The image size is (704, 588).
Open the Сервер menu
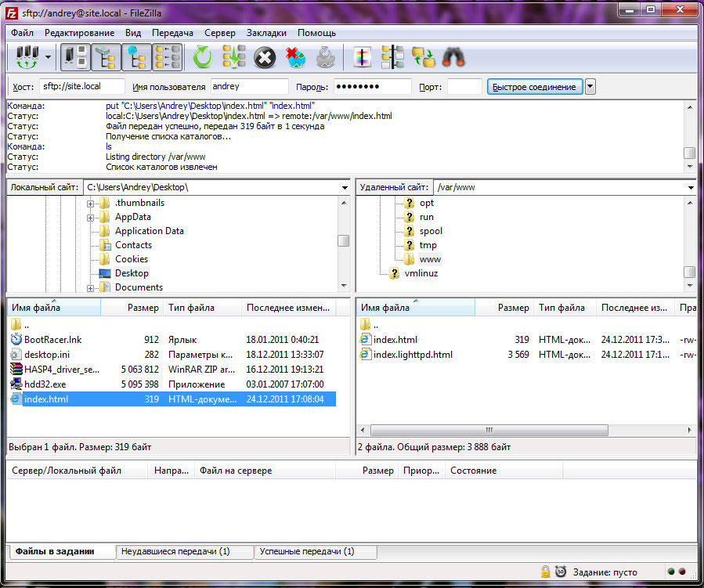pyautogui.click(x=219, y=33)
